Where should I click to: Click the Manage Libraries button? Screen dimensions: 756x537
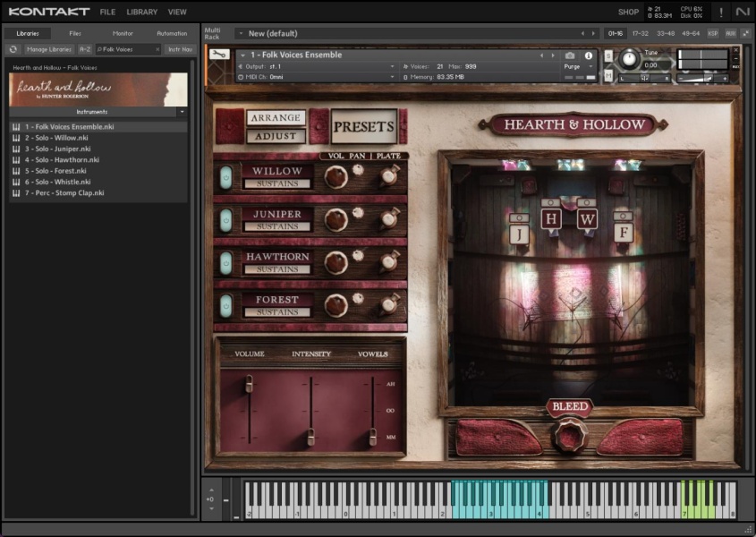49,49
